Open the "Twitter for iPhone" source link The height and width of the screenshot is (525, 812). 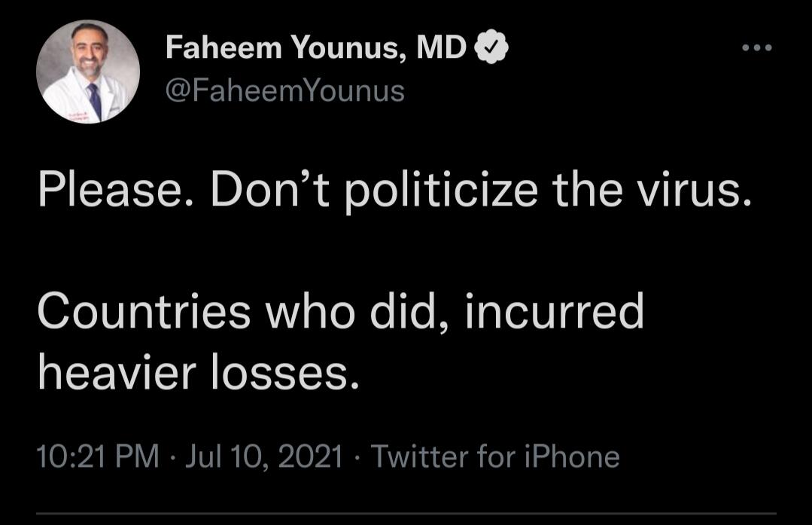[495, 456]
